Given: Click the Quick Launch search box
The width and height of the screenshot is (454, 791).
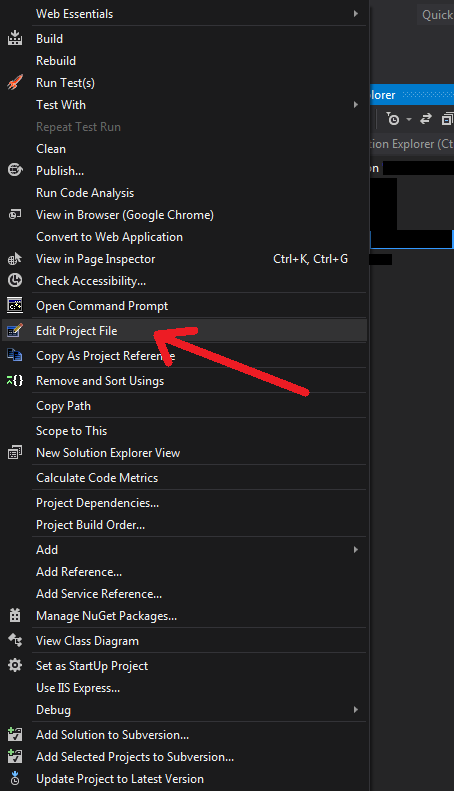Looking at the screenshot, I should [x=435, y=15].
